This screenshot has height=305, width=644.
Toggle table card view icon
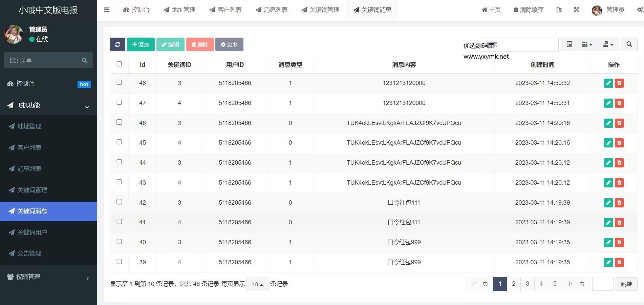[569, 44]
